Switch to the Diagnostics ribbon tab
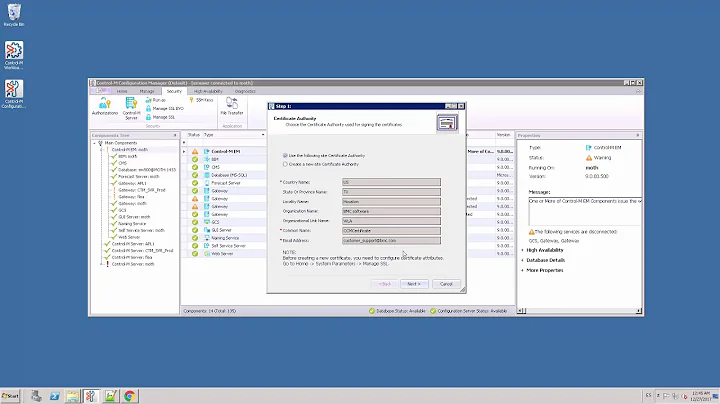Image resolution: width=720 pixels, height=404 pixels. [x=245, y=91]
